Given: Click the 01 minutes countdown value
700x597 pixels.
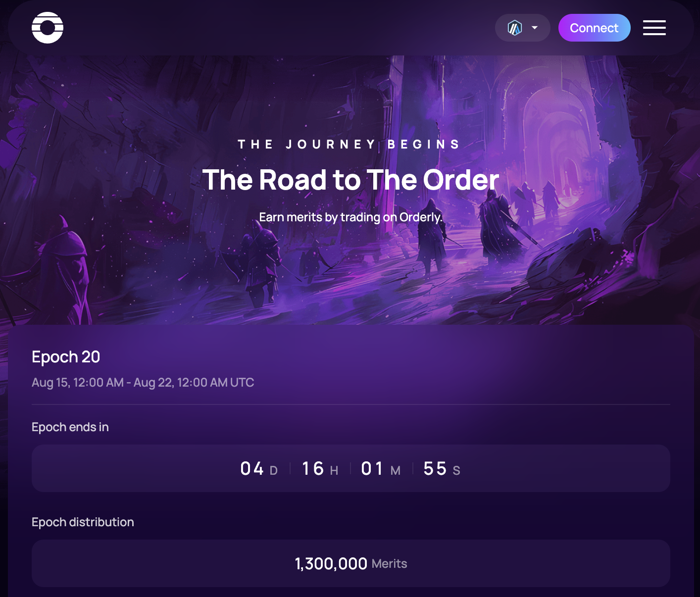Looking at the screenshot, I should click(372, 468).
